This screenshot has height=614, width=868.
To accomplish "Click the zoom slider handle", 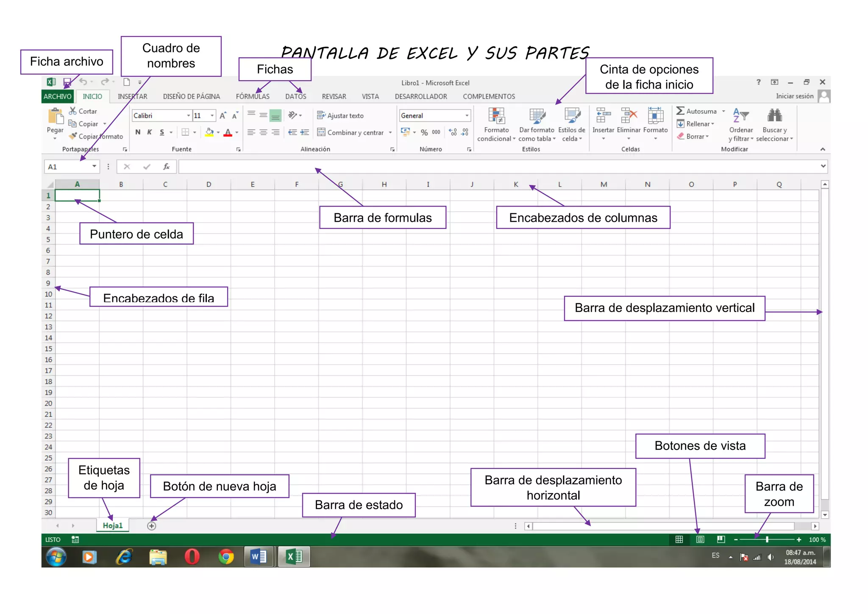I will point(767,539).
